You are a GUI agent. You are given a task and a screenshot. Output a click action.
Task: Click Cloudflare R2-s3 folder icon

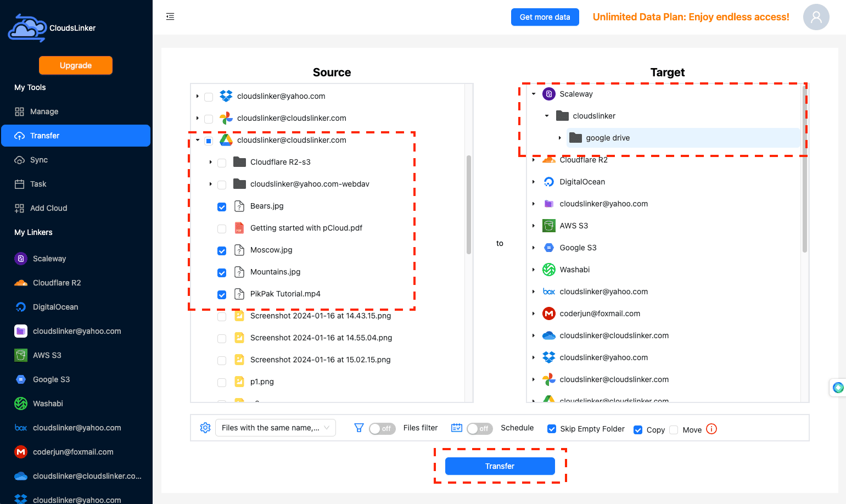point(239,162)
